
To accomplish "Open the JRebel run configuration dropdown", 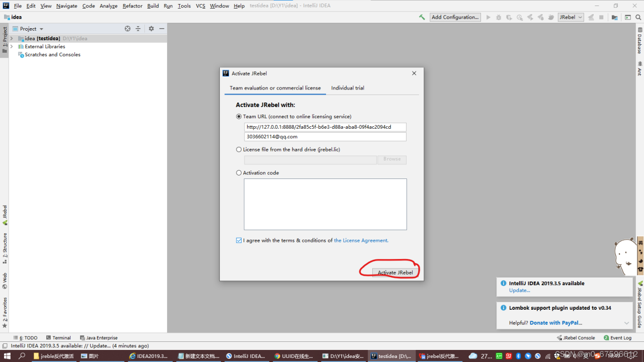I will pos(571,17).
